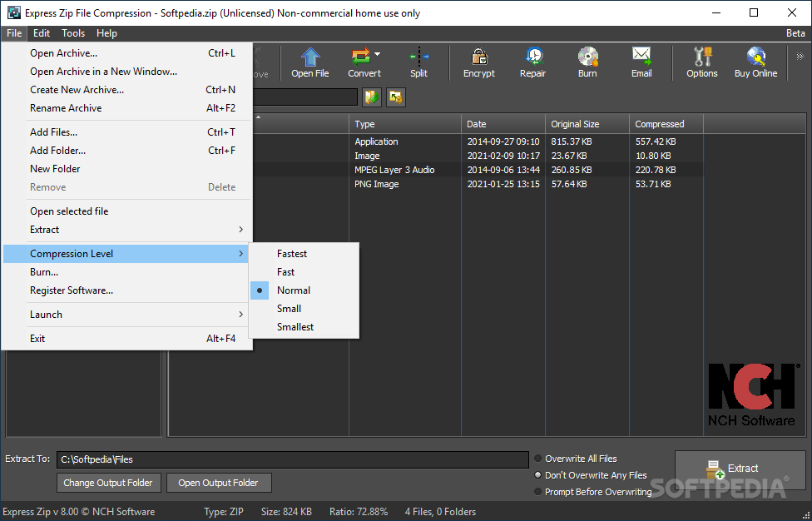Open the Edit menu
Image resolution: width=812 pixels, height=521 pixels.
pyautogui.click(x=42, y=33)
